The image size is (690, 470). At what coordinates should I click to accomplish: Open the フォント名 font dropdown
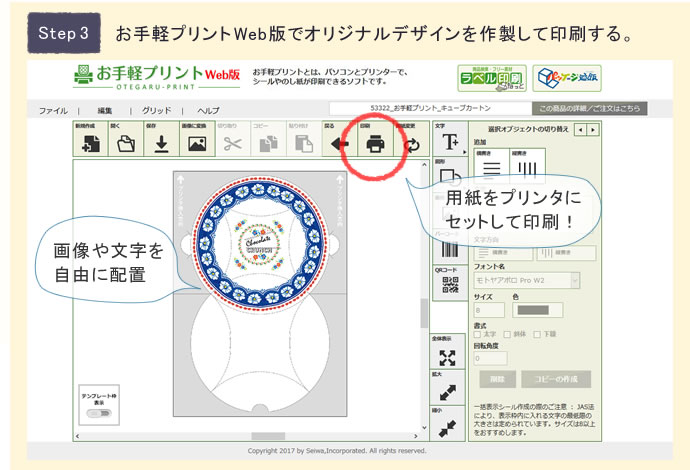point(527,280)
